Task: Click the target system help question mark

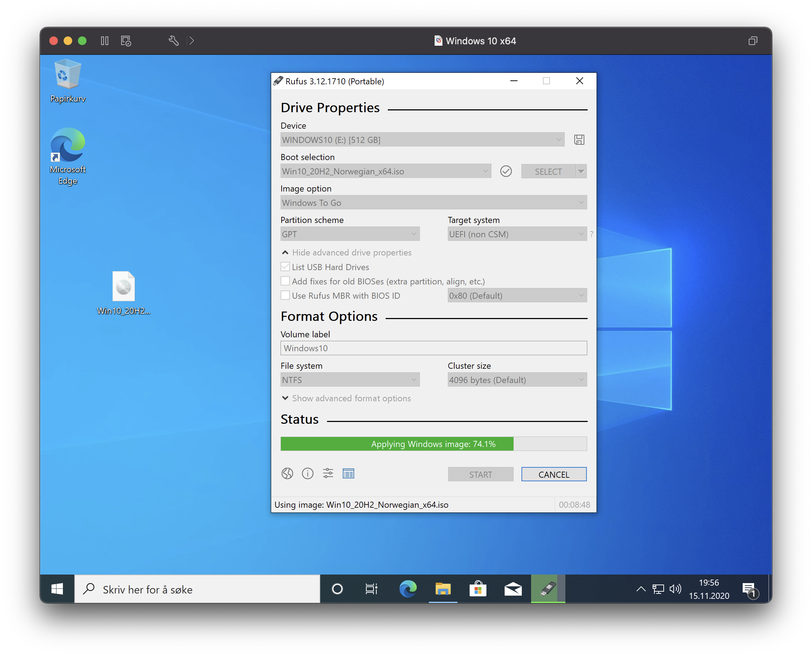Action: pos(591,234)
